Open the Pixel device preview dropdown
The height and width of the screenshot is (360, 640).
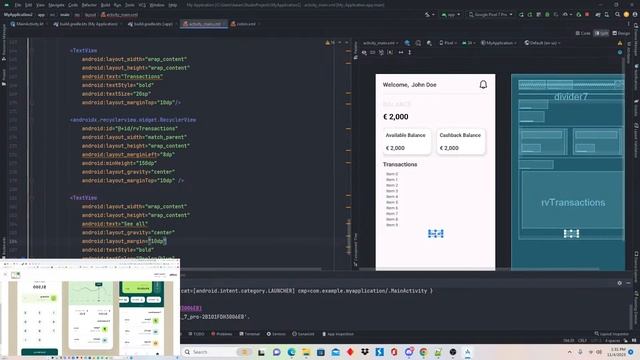click(448, 43)
